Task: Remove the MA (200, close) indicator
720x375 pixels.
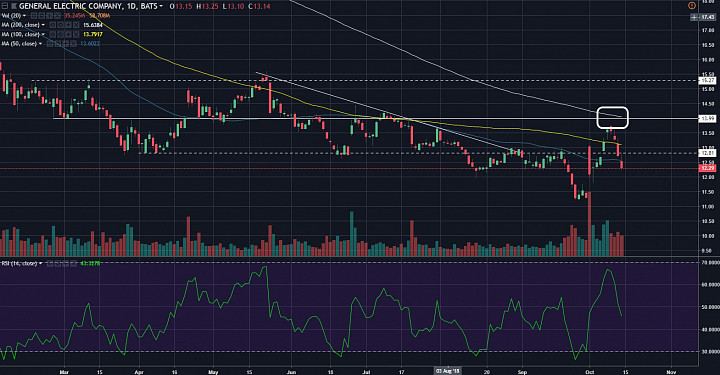Action: 76,25
